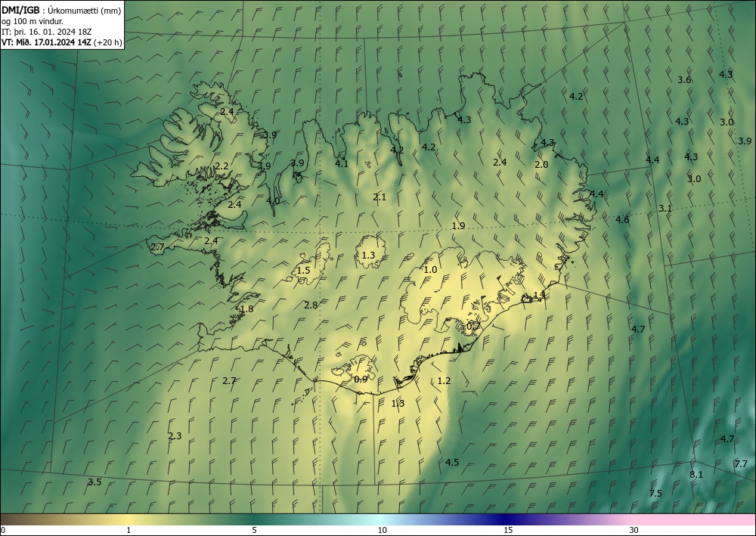Click the 4.6 value off the east coast
The height and width of the screenshot is (536, 756).
[622, 220]
